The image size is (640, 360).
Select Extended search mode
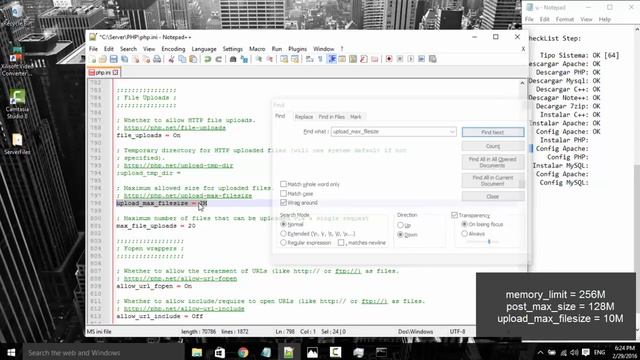click(283, 233)
